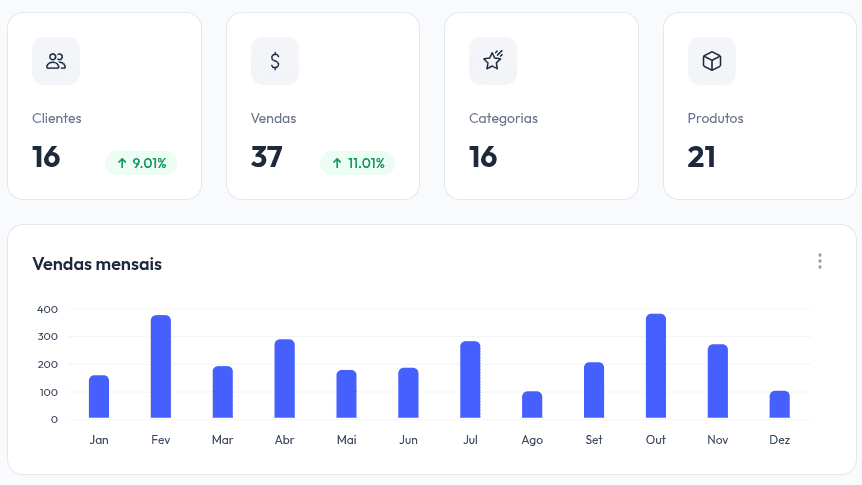This screenshot has height=485, width=862.
Task: Click the Vendas dollar sign icon
Action: pos(275,61)
